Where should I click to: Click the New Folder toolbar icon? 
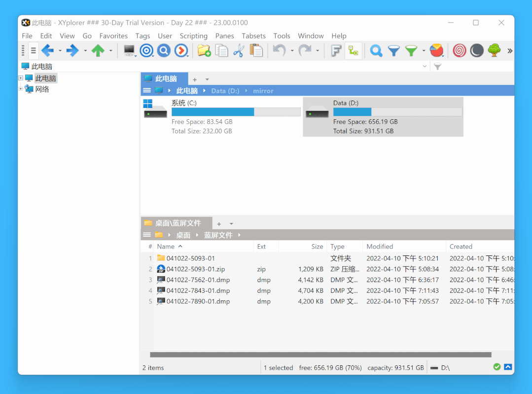(204, 51)
